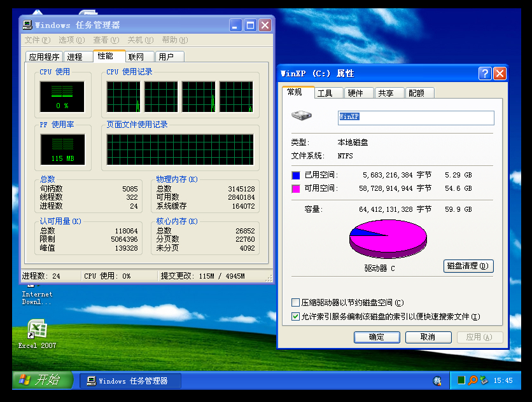
Task: Open the 关机(U) dropdown menu
Action: pos(140,40)
